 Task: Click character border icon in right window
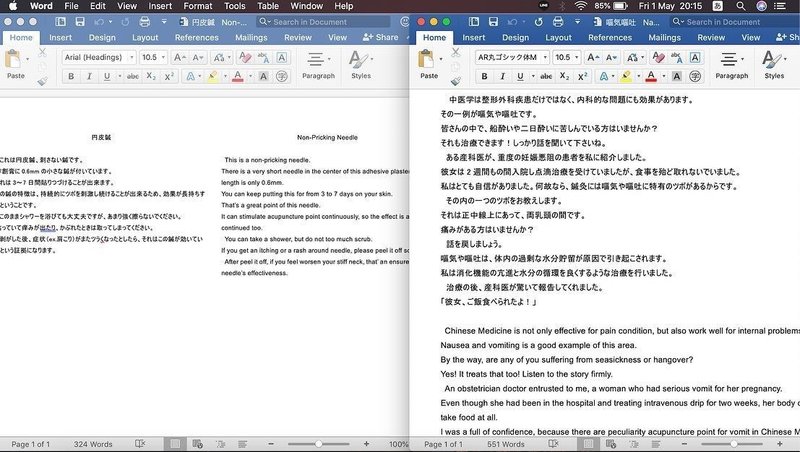(x=695, y=58)
